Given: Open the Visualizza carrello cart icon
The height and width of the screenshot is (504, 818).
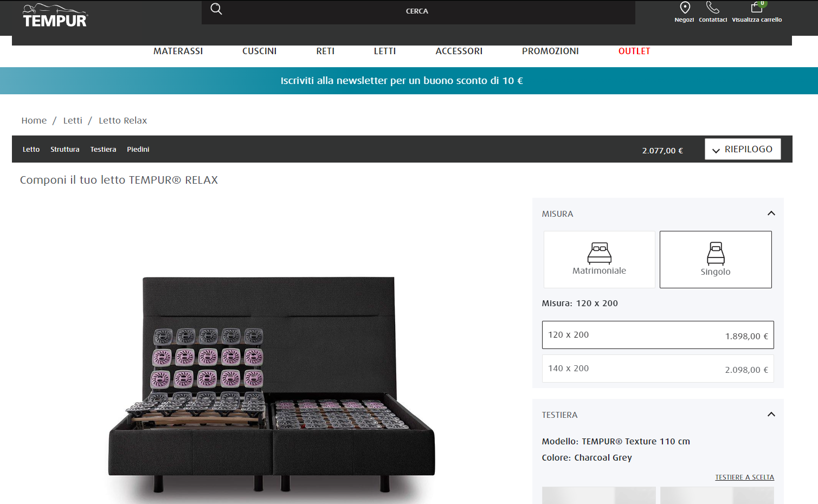Looking at the screenshot, I should 757,8.
